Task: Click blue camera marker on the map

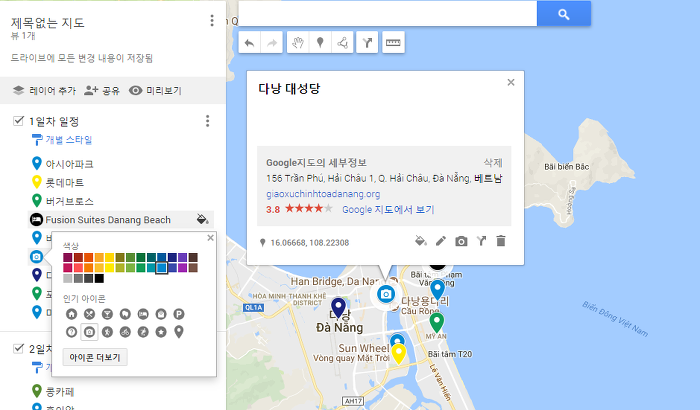Action: pyautogui.click(x=385, y=294)
